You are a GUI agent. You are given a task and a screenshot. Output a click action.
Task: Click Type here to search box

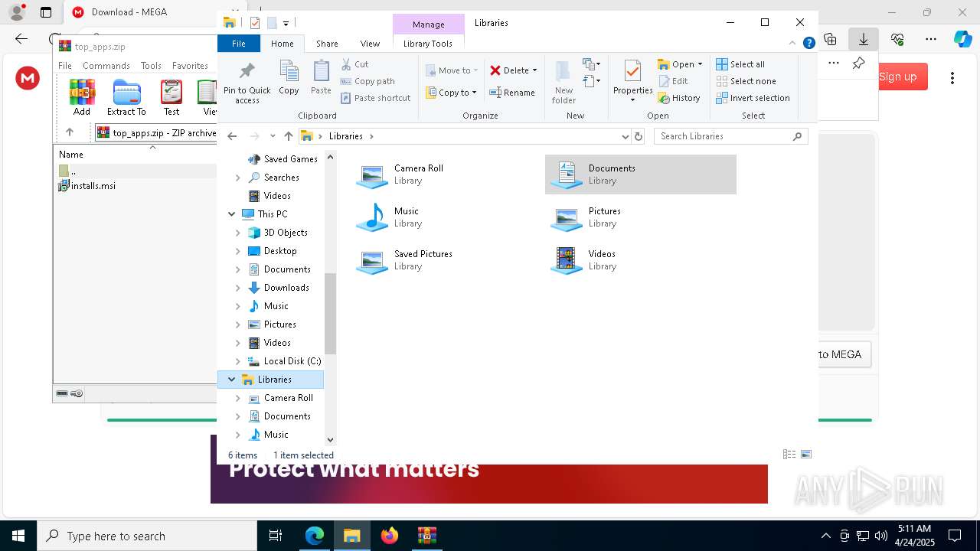click(147, 536)
